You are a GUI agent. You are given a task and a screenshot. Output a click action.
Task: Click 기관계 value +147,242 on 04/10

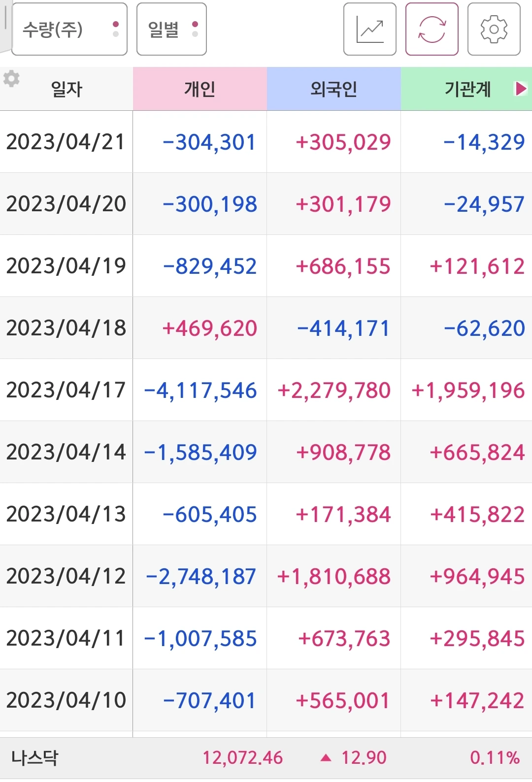click(x=477, y=701)
